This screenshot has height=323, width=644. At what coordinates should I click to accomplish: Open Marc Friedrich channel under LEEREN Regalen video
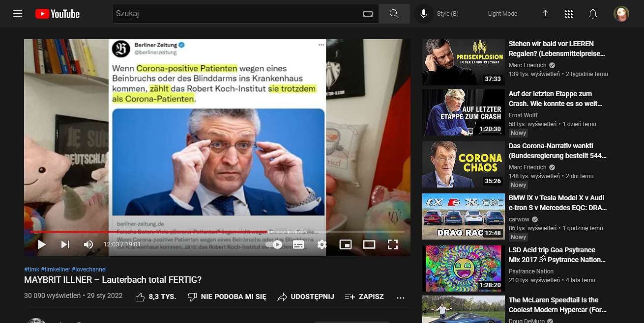528,65
